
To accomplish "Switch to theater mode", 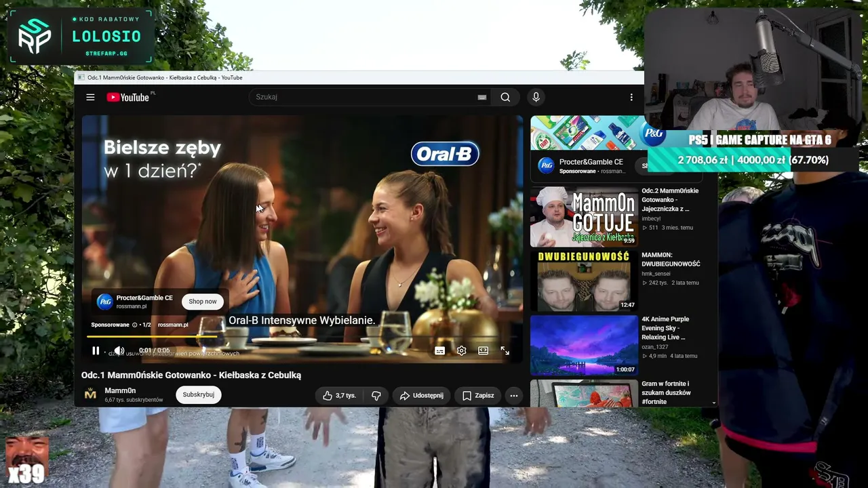I will pyautogui.click(x=483, y=350).
